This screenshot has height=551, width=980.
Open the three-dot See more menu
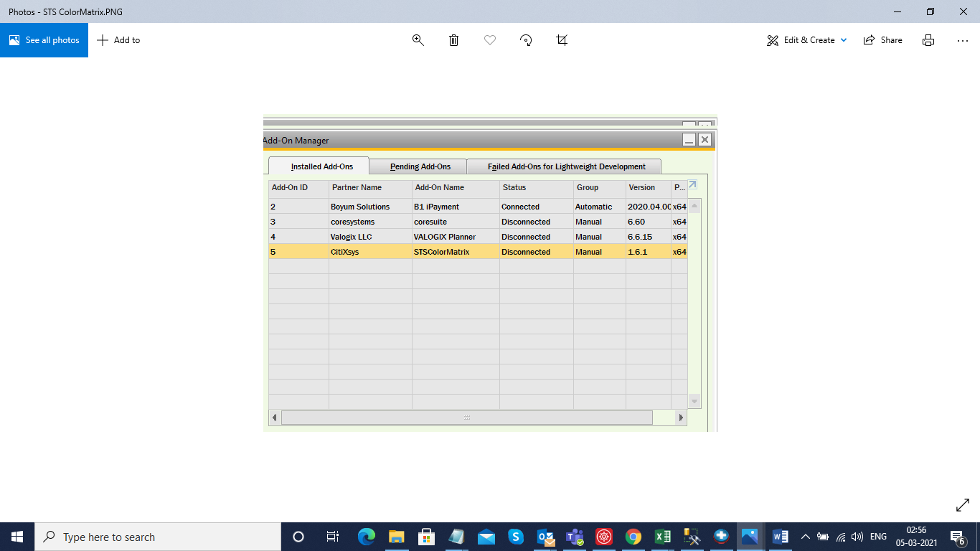tap(963, 40)
